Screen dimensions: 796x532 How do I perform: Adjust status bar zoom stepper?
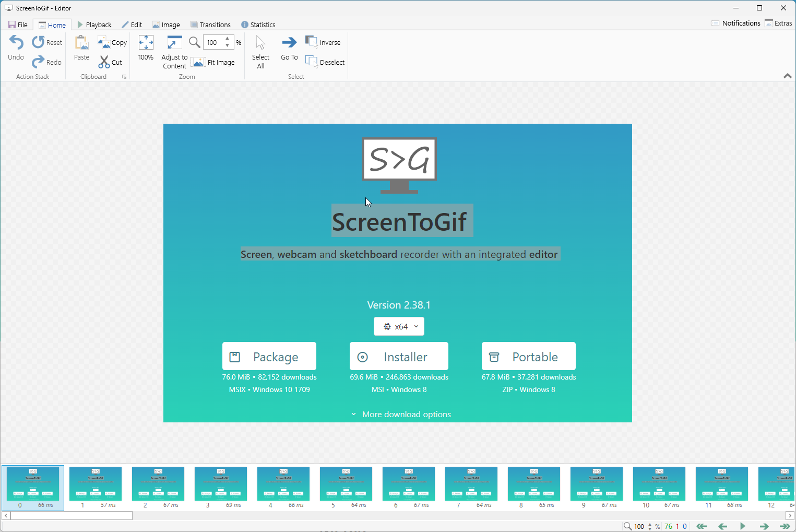point(650,526)
